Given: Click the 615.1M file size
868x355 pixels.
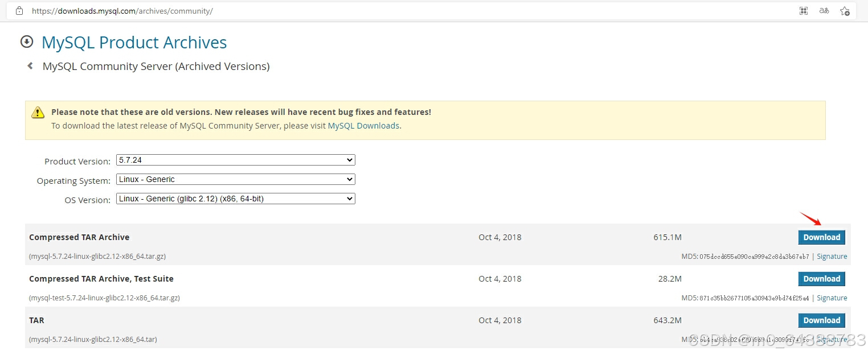Looking at the screenshot, I should [x=668, y=237].
